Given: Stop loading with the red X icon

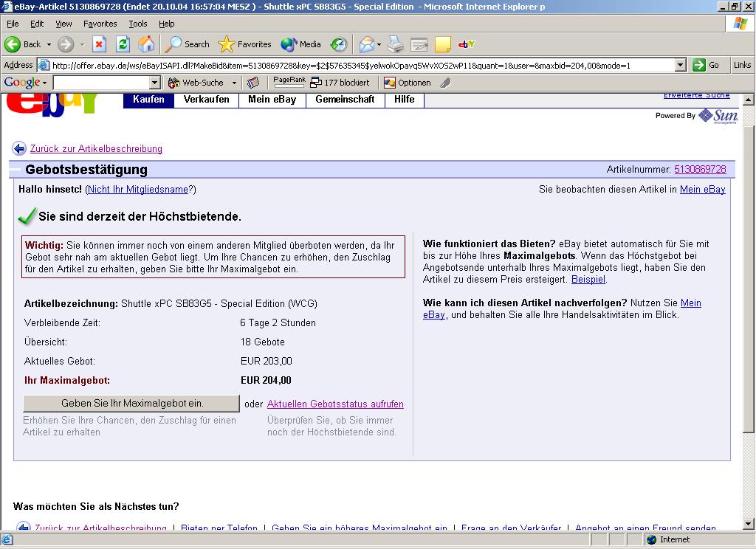Looking at the screenshot, I should [100, 44].
